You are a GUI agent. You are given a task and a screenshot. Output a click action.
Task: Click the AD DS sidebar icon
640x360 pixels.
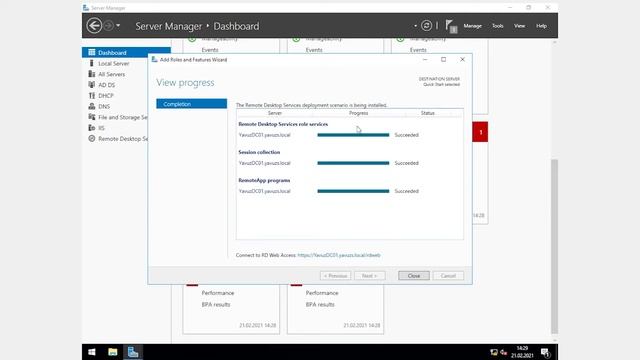[x=92, y=84]
